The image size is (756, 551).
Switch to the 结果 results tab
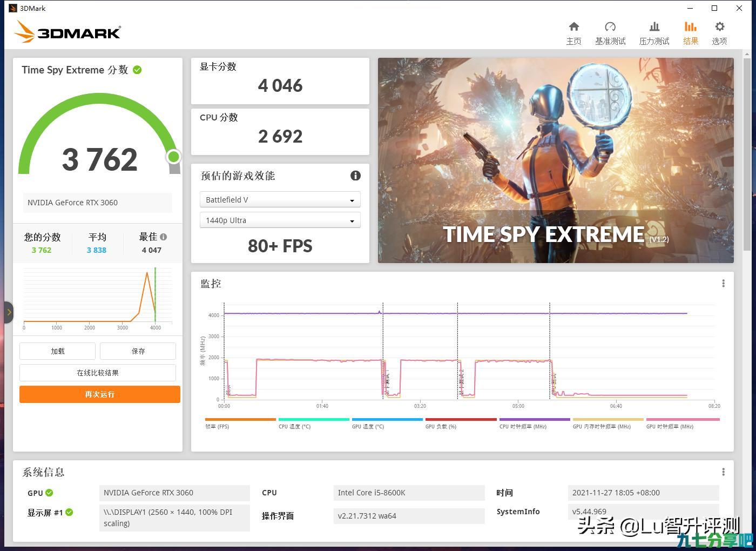(691, 33)
